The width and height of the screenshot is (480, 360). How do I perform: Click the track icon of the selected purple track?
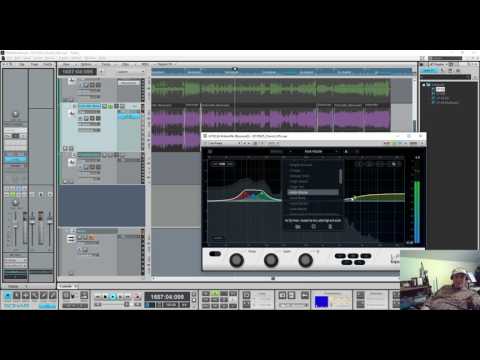72,114
